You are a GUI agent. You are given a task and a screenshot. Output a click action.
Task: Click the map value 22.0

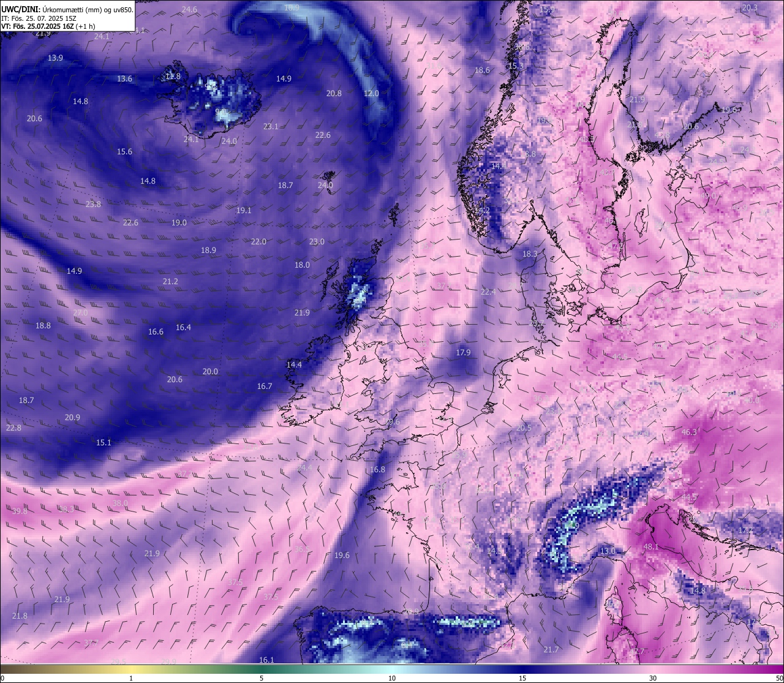click(258, 241)
